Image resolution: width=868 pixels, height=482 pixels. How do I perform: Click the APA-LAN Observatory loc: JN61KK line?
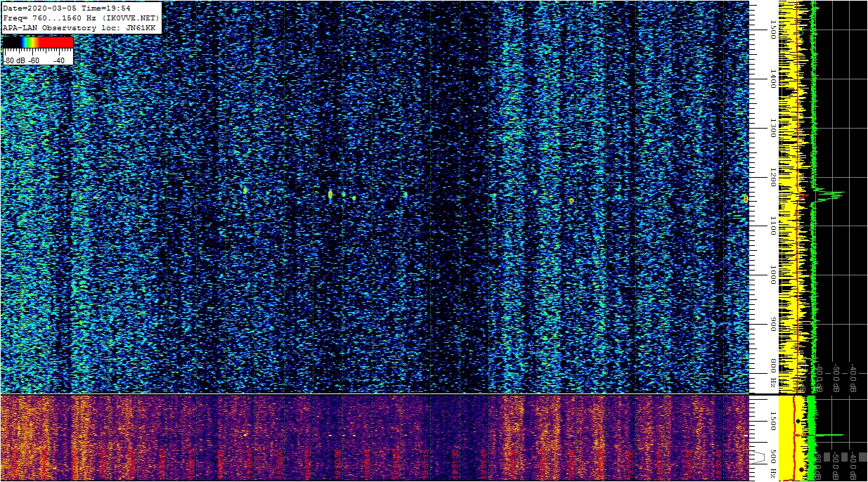pos(79,27)
